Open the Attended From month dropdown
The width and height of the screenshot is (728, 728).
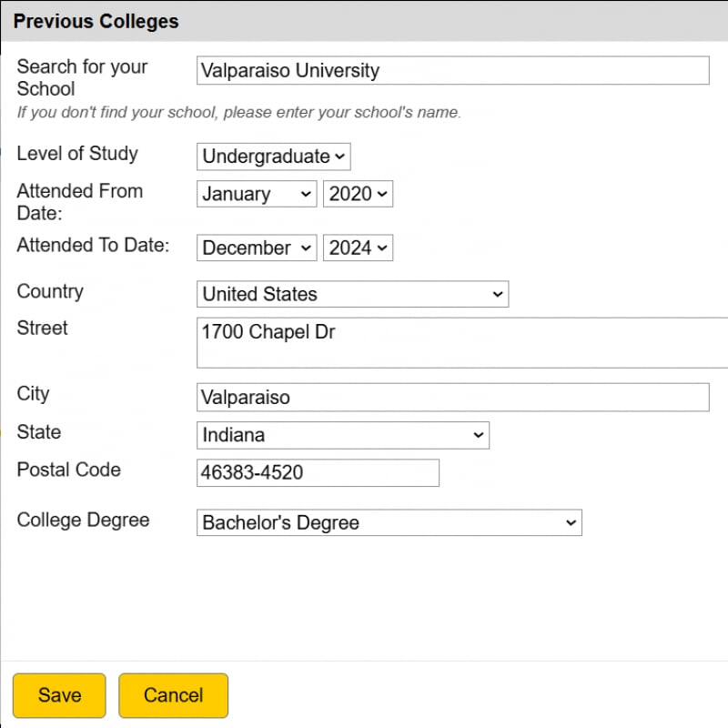click(x=257, y=194)
